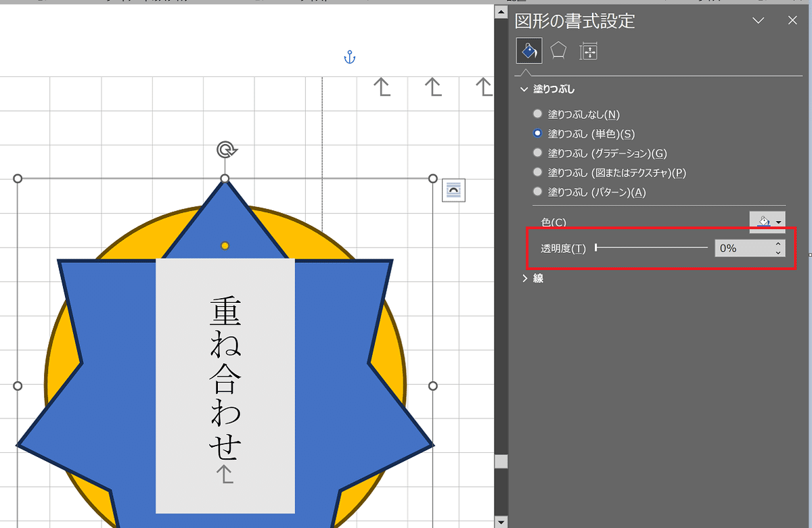Screen dimensions: 812x528
Task: Click the blue anchor icon
Action: [x=349, y=57]
